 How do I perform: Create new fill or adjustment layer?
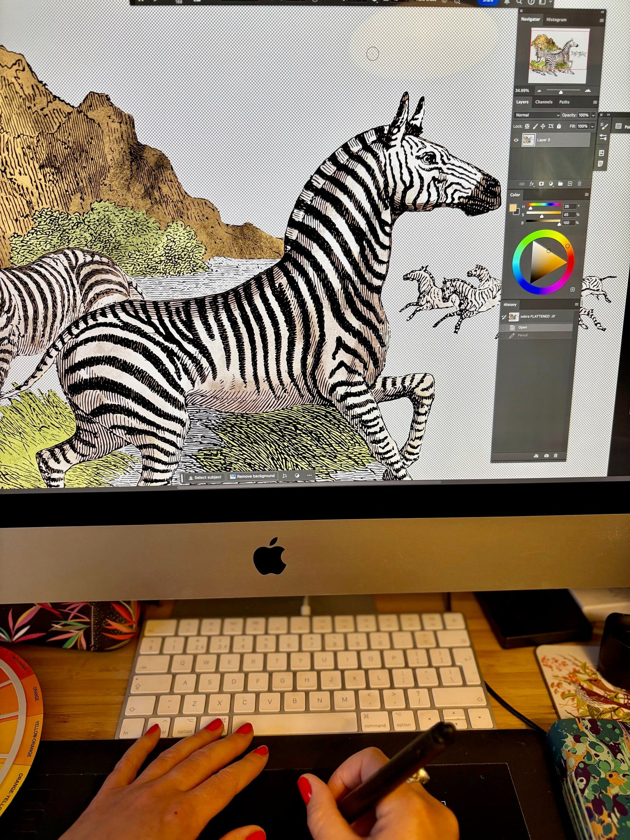(x=551, y=184)
